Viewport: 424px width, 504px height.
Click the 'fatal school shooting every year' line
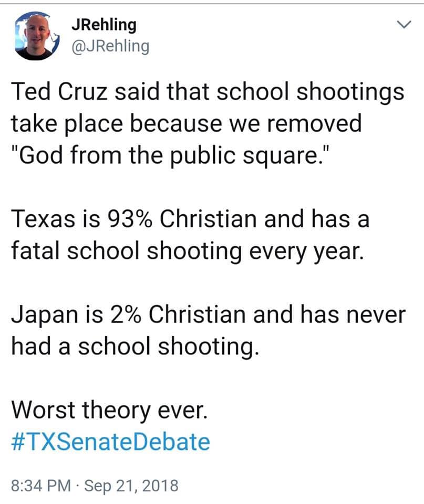click(188, 251)
